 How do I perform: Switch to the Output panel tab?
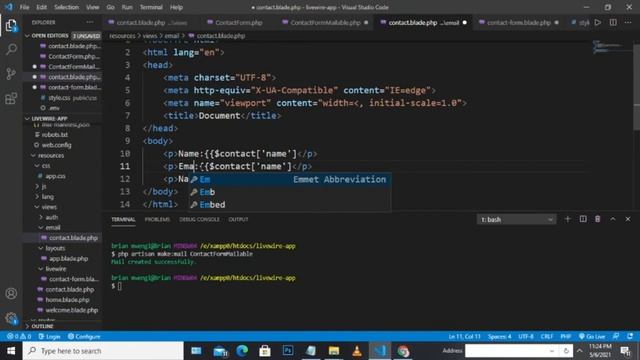[x=238, y=219]
